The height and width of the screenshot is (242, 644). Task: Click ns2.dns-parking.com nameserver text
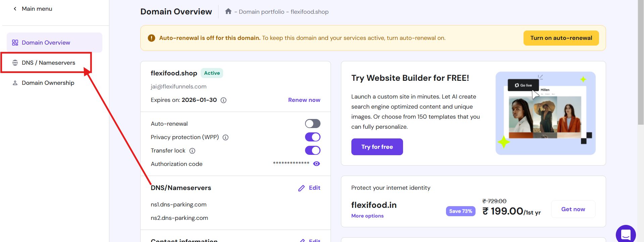[x=179, y=218]
